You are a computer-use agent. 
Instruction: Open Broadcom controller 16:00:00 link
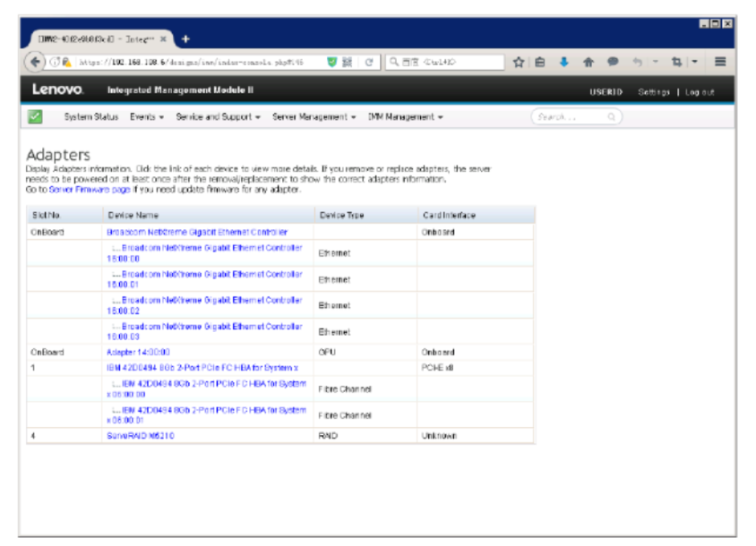204,253
